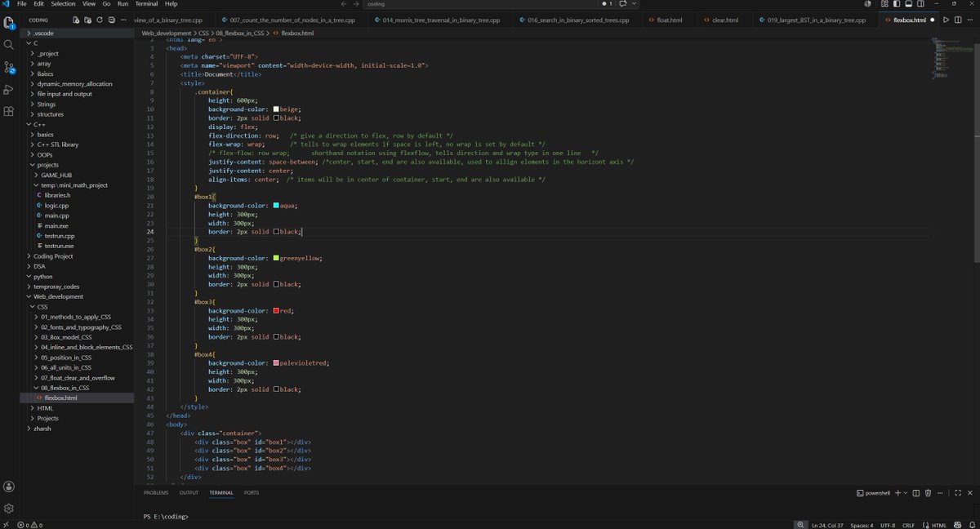Open the File menu

(x=22, y=4)
